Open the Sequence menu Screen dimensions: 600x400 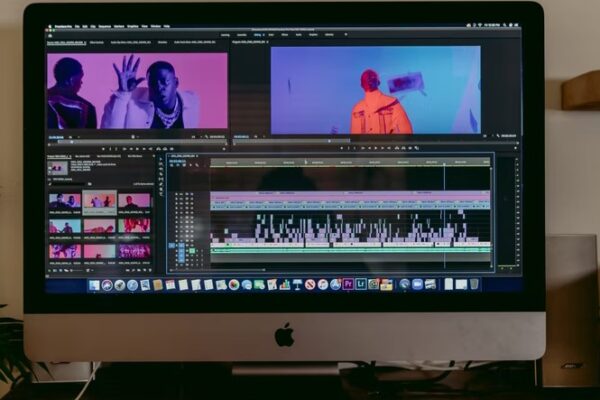(105, 26)
